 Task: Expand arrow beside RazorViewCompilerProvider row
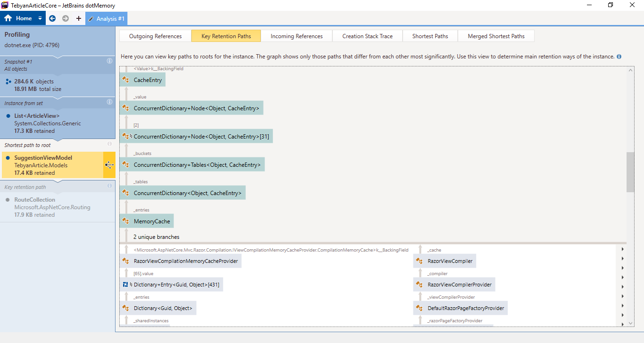pyautogui.click(x=623, y=287)
